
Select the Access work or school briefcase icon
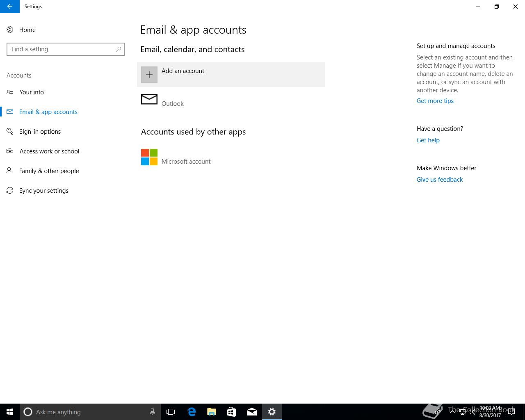pyautogui.click(x=10, y=151)
